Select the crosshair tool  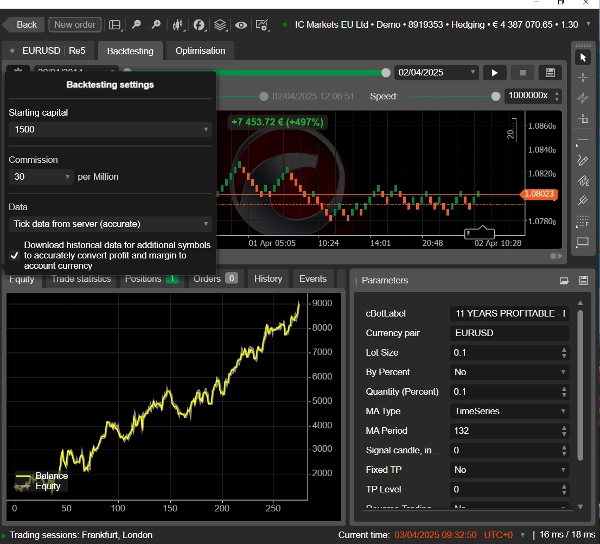pyautogui.click(x=583, y=78)
